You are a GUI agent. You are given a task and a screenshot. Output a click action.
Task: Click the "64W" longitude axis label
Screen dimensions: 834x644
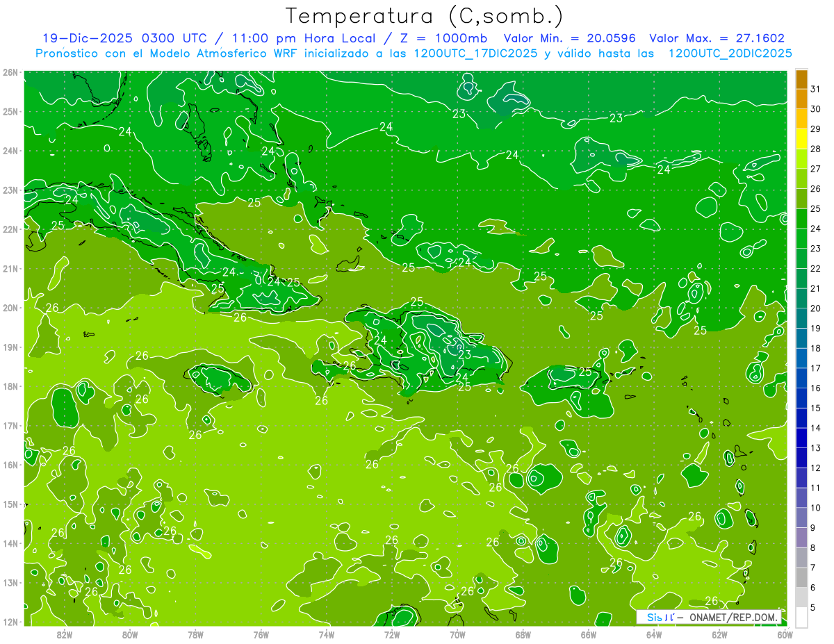coord(654,634)
